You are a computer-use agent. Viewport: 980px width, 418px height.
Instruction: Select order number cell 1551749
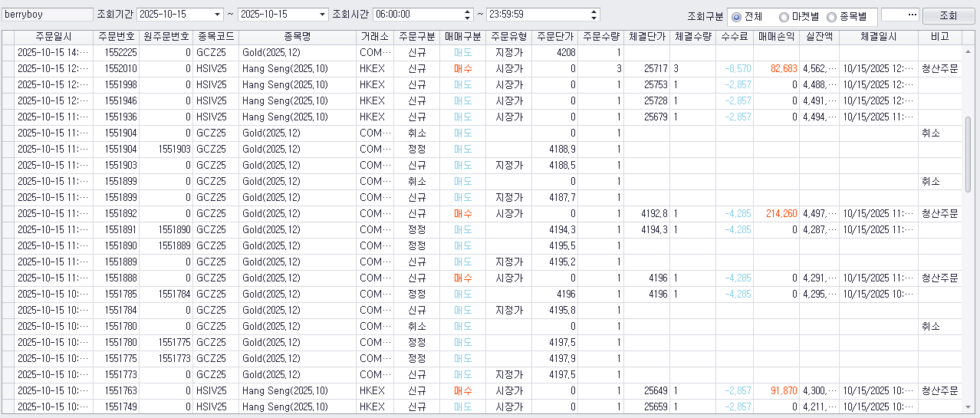[x=117, y=407]
